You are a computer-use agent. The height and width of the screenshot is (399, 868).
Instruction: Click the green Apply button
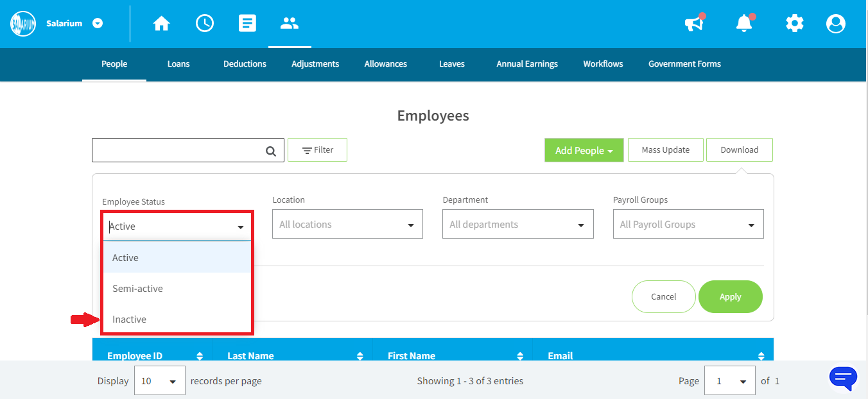(730, 297)
